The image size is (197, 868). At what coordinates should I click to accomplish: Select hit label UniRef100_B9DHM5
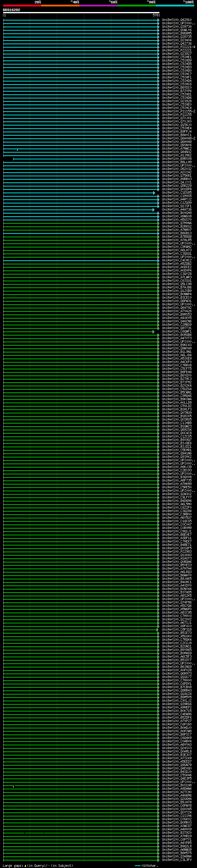(x=177, y=33)
